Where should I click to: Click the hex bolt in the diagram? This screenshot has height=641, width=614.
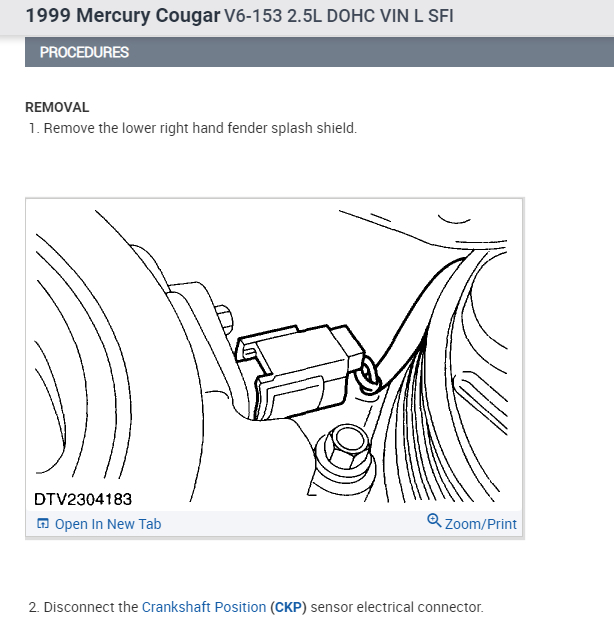347,447
